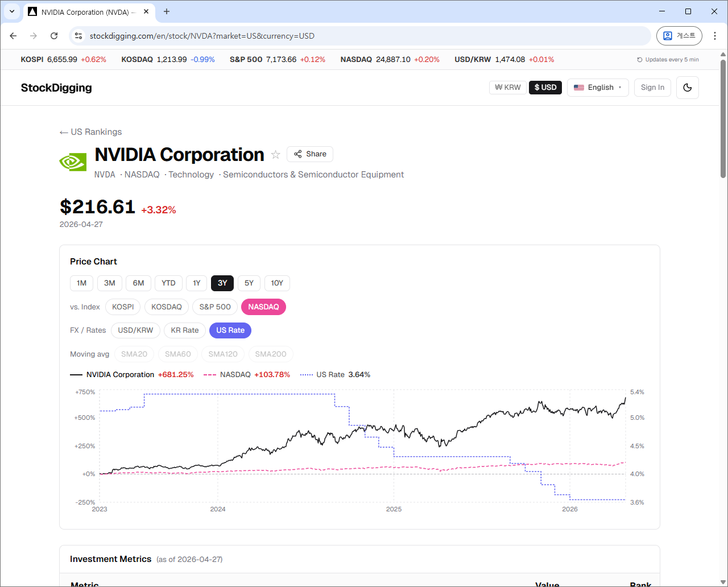Enable SMA60 moving average
Screen dimensions: 728x587
click(x=178, y=354)
